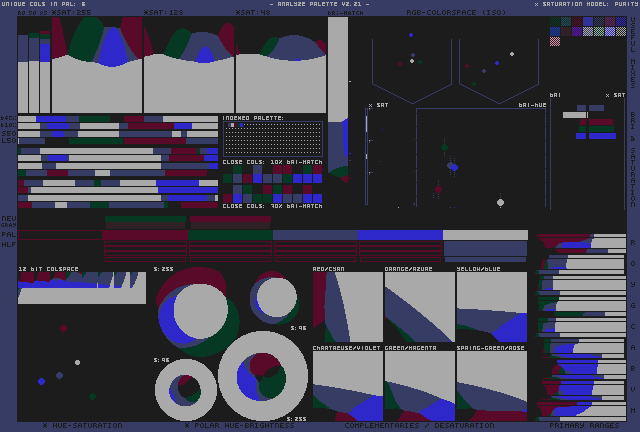
Task: Click the vertical 'USEFUL MIXES' label
Action: pos(633,52)
